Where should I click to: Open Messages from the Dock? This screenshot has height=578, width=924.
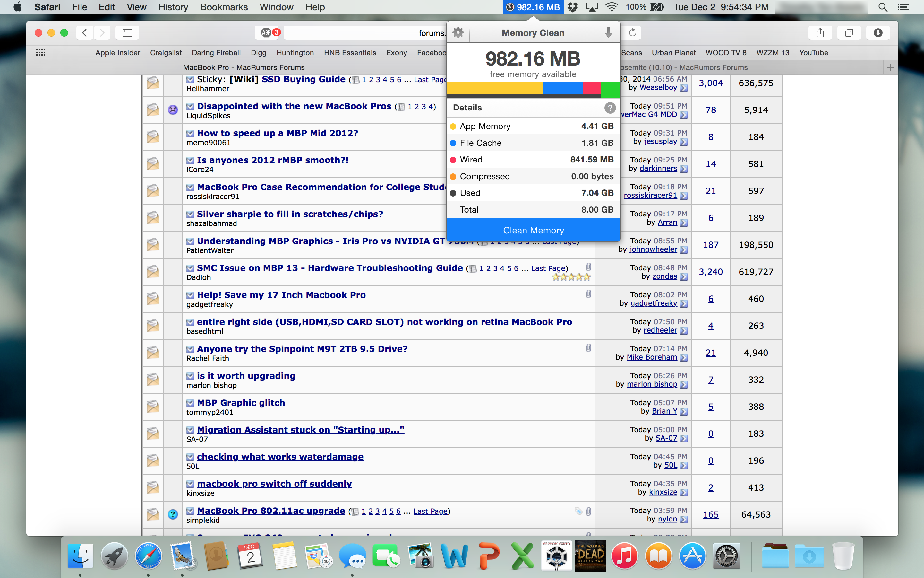(352, 556)
